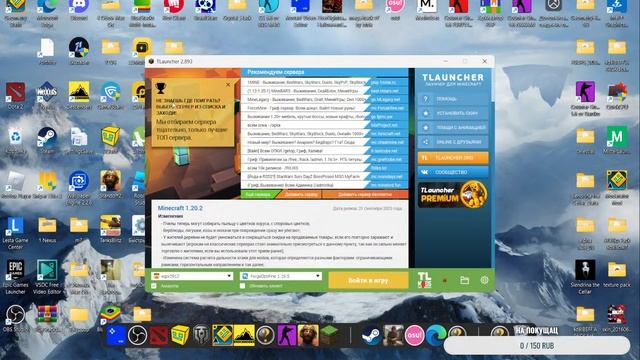Click the TLauncher Premium banner
This screenshot has width=640, height=360.
pos(453,194)
